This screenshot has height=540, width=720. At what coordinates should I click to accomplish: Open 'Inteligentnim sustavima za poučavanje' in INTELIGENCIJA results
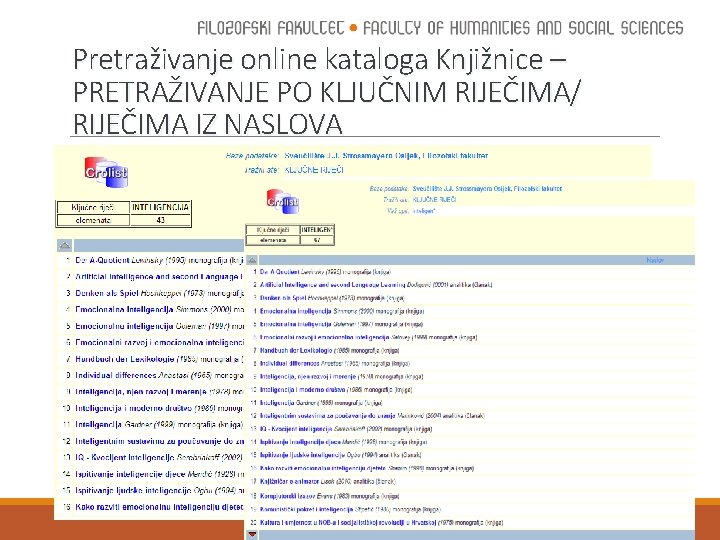click(x=159, y=441)
